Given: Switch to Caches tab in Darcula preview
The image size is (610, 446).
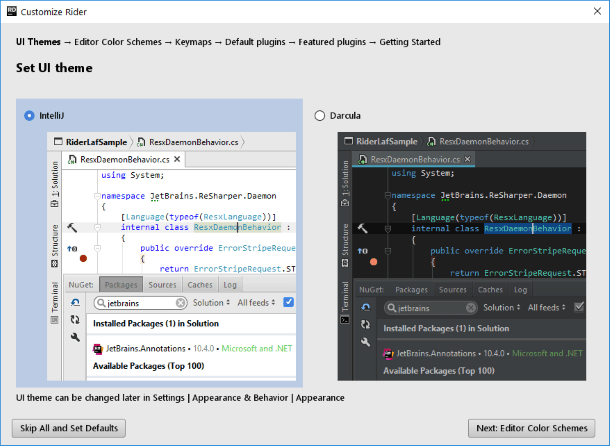Looking at the screenshot, I should coord(490,289).
